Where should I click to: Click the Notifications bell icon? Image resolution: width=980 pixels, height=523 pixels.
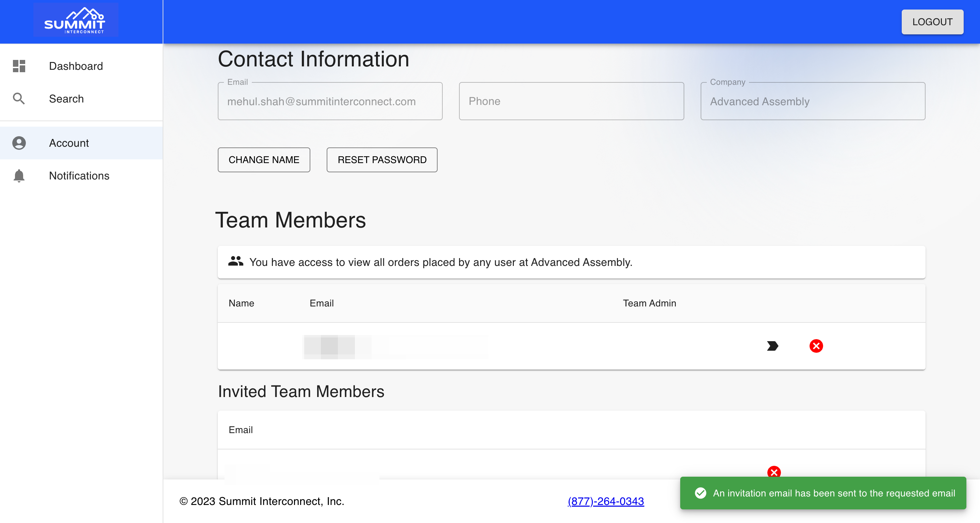click(19, 175)
